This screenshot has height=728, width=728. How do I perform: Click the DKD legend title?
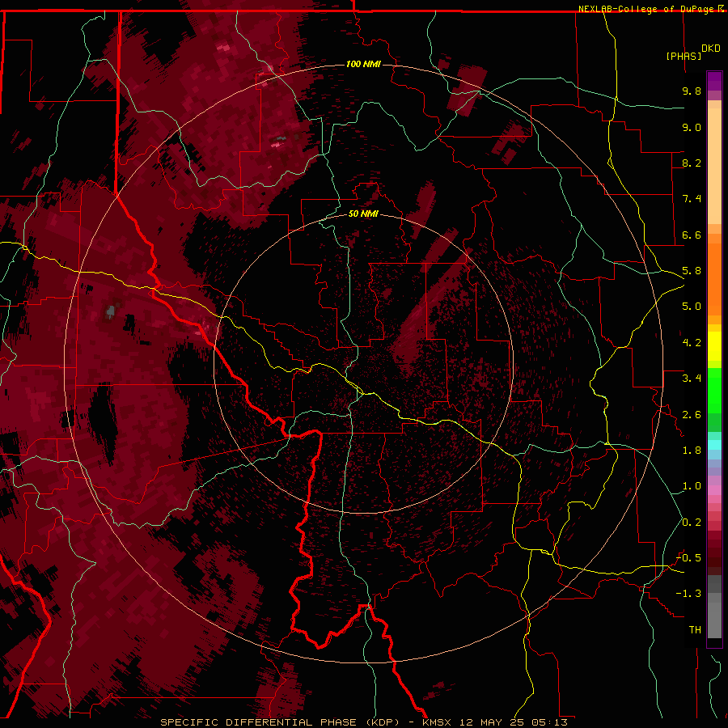point(710,49)
